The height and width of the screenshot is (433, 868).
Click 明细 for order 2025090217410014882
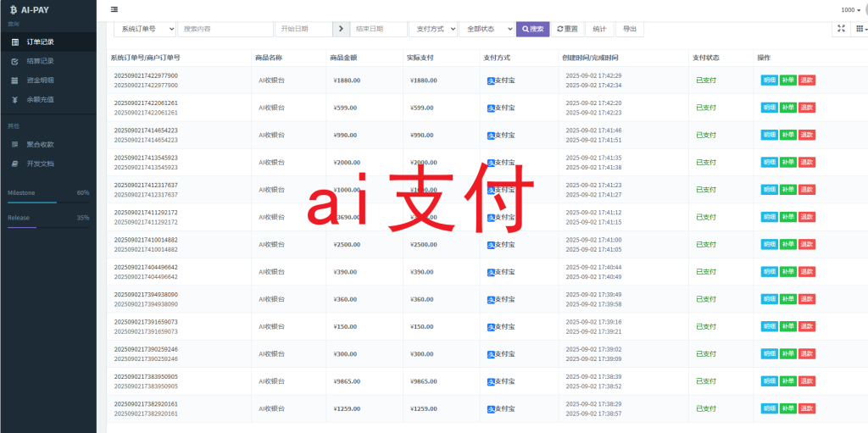[770, 244]
